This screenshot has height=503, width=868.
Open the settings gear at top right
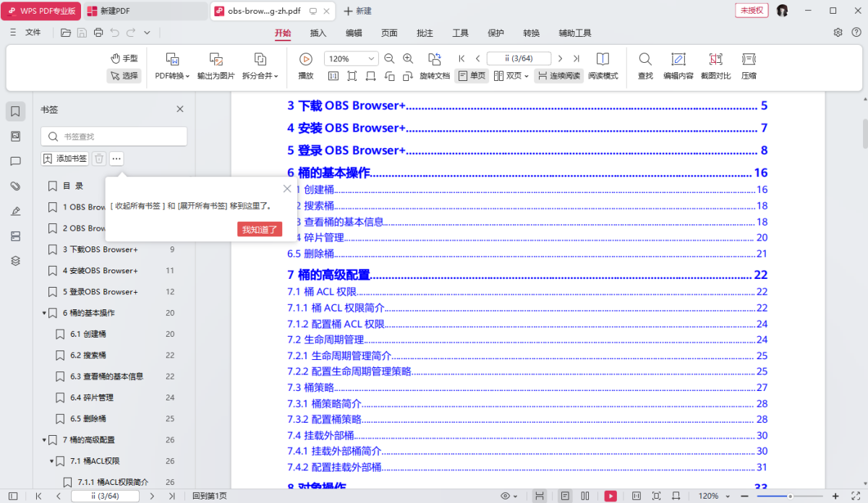(x=838, y=33)
